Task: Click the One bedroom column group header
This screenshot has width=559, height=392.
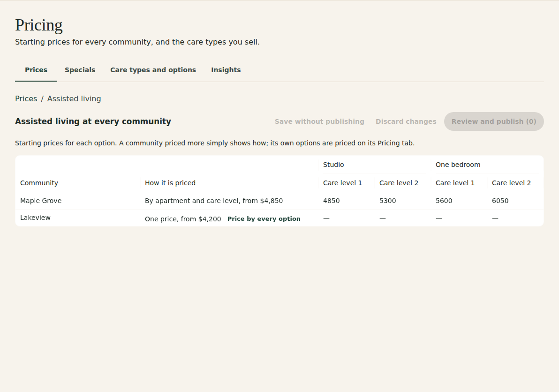Action: point(458,165)
